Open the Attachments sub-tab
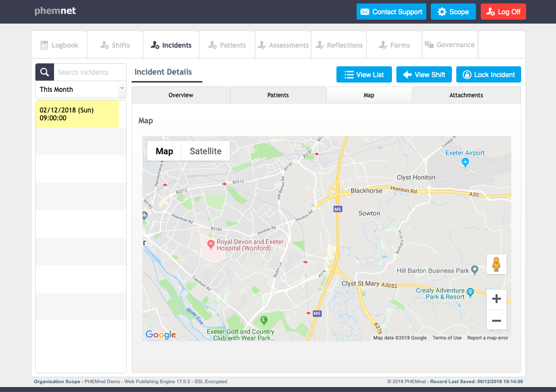This screenshot has height=392, width=556. [466, 95]
